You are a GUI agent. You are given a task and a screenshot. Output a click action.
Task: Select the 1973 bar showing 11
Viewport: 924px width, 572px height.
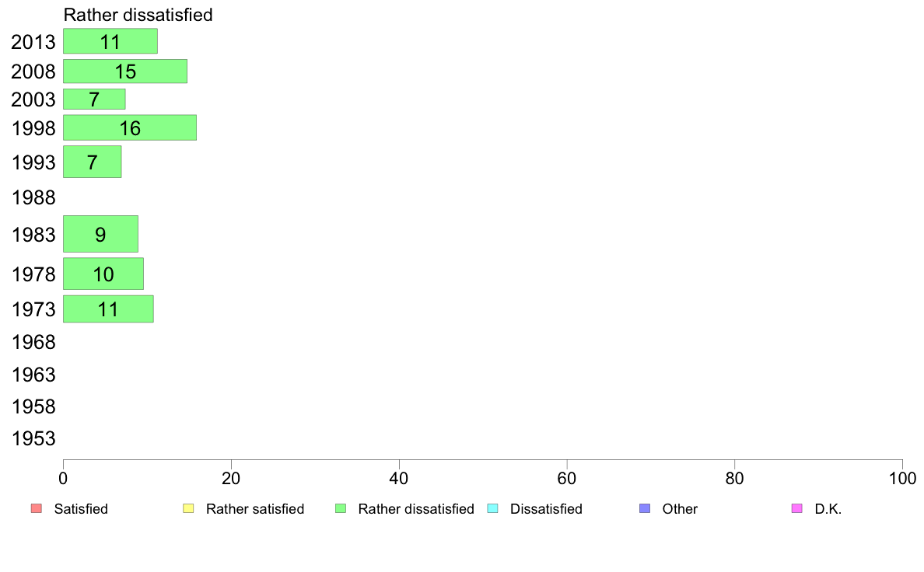click(x=108, y=309)
